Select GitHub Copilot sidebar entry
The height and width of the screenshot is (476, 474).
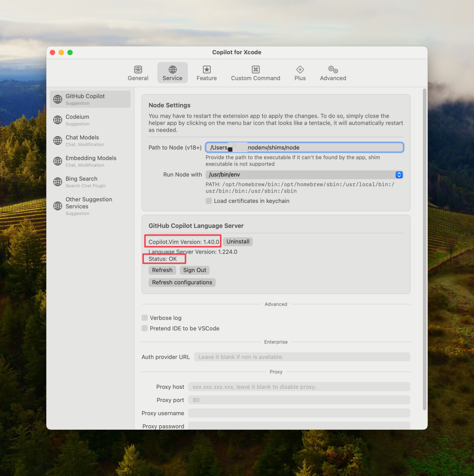click(90, 99)
